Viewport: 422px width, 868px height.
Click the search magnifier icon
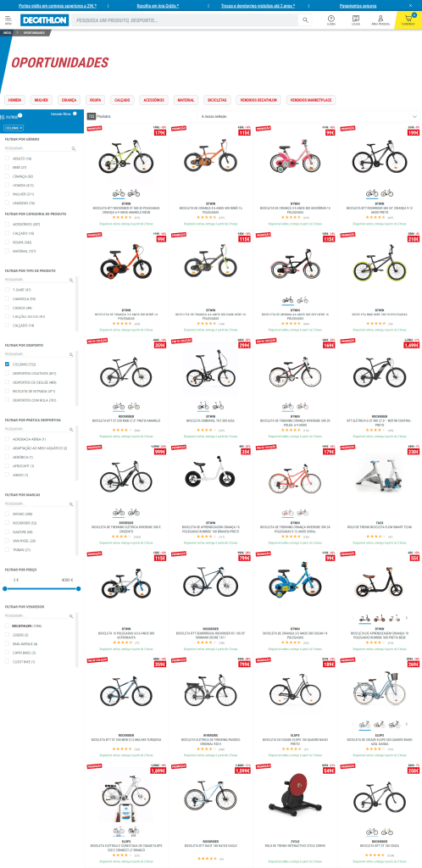tap(305, 20)
